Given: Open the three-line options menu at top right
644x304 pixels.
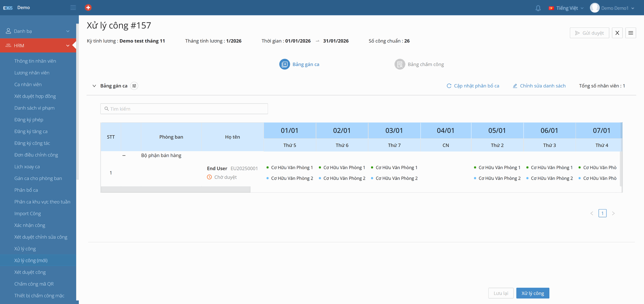Looking at the screenshot, I should coord(631,33).
